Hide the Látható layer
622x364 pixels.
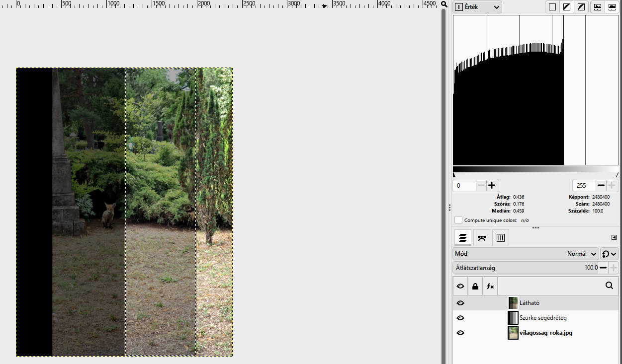click(460, 303)
